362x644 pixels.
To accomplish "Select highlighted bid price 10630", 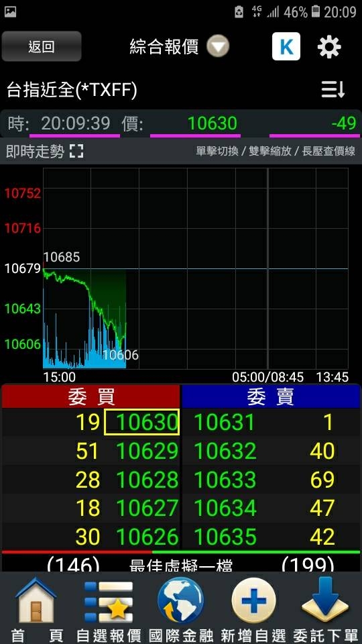I will (x=141, y=422).
